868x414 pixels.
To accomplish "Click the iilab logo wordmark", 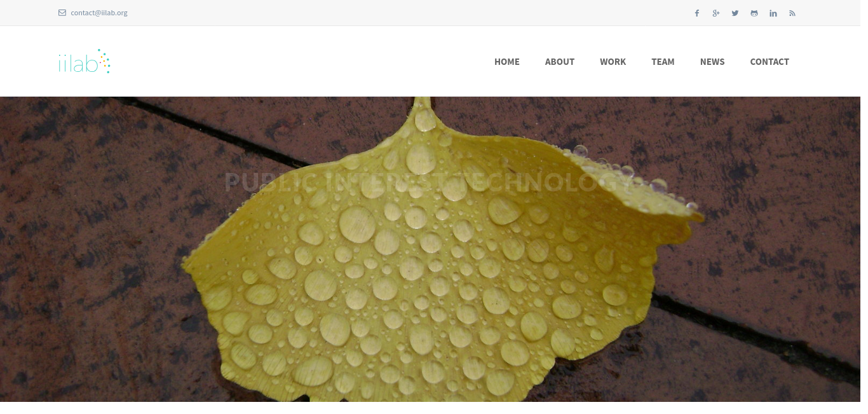I will pyautogui.click(x=78, y=63).
